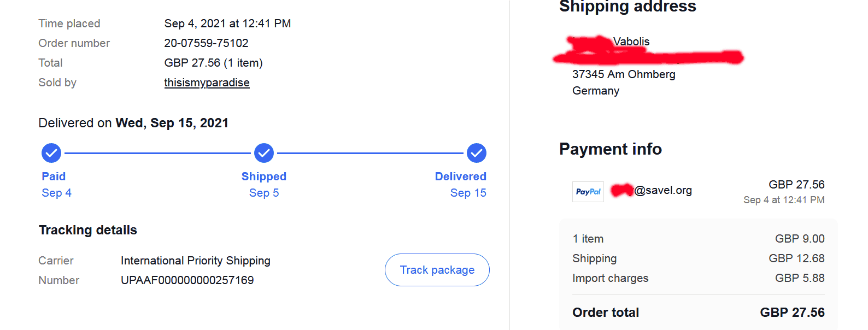Click progress line between Shipped and Delivered

(370, 154)
